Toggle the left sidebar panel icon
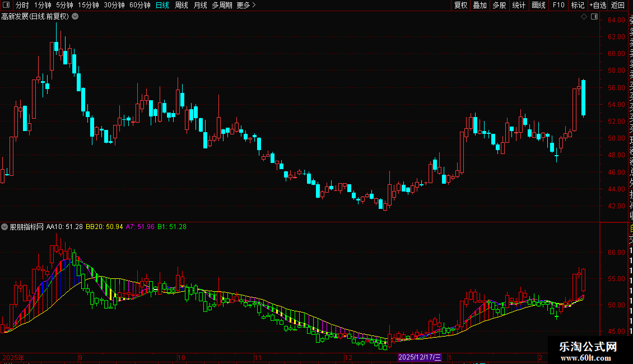633x364 pixels. point(6,5)
